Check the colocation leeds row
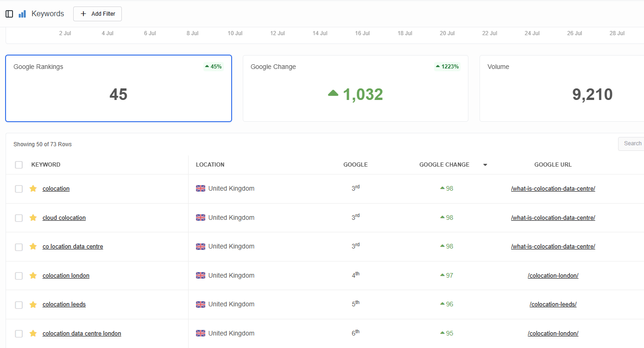The image size is (644, 348). [x=19, y=304]
